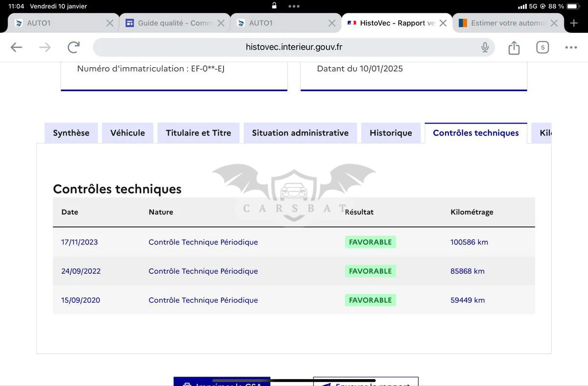The width and height of the screenshot is (588, 386).
Task: Click the 100586 km mileage value
Action: coord(469,242)
